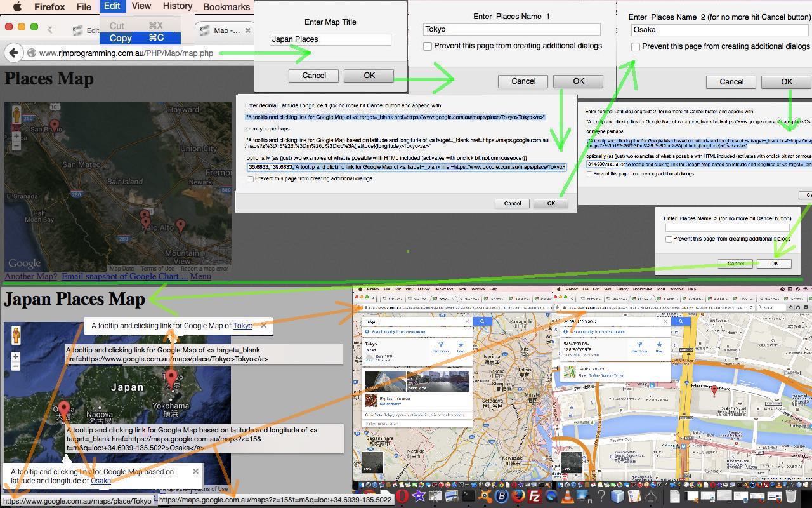Tick prevent dialogs checkbox in Places Name 1
Image resolution: width=812 pixels, height=508 pixels.
click(x=428, y=46)
